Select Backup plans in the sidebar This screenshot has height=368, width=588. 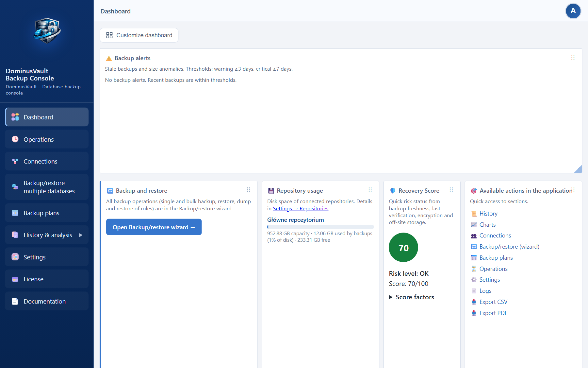coord(47,213)
